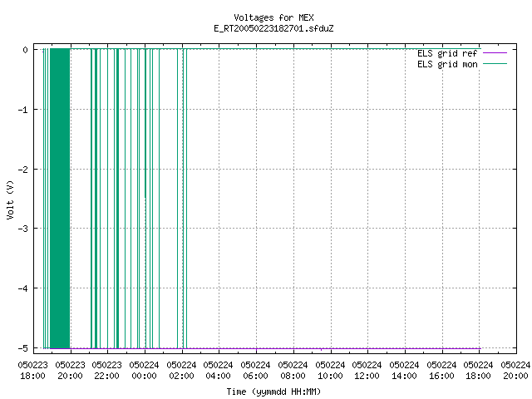
Task: Click the purple ELS grid ref legend line
Action: pos(495,53)
